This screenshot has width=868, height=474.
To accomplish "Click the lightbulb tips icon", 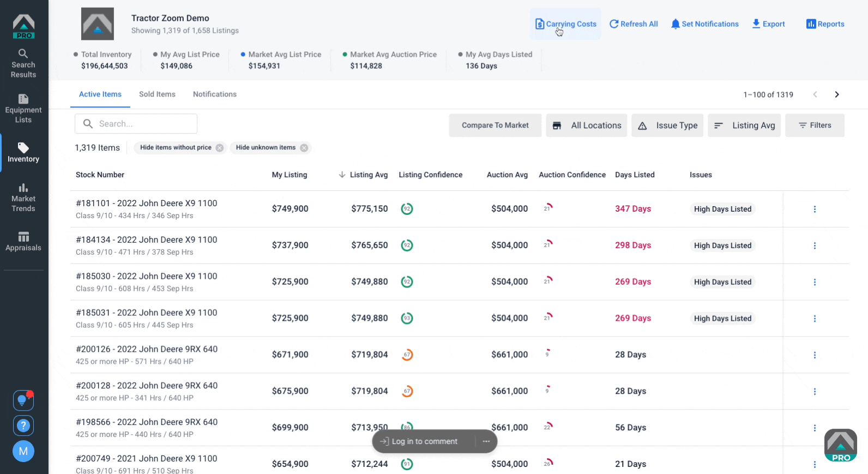I will pyautogui.click(x=23, y=400).
